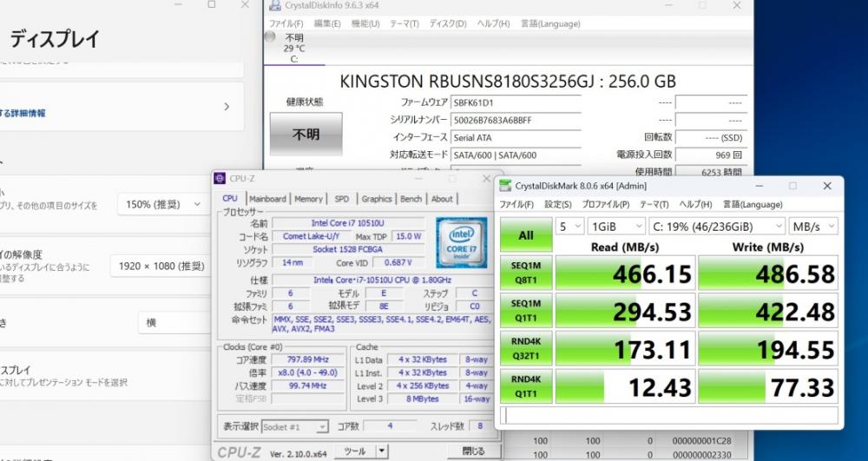Click the Intel Core i7 logo in CPU-Z
868x461 pixels.
(461, 242)
